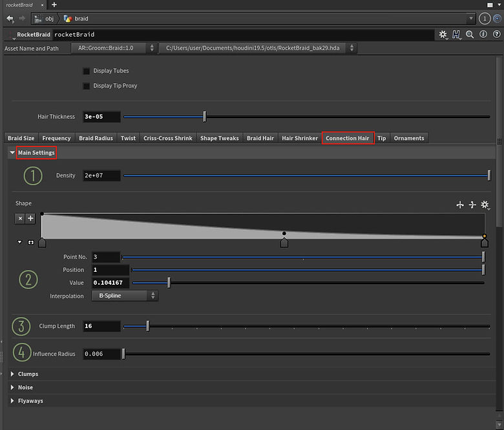This screenshot has width=504, height=430.
Task: Open the path history dropdown arrow
Action: click(471, 19)
